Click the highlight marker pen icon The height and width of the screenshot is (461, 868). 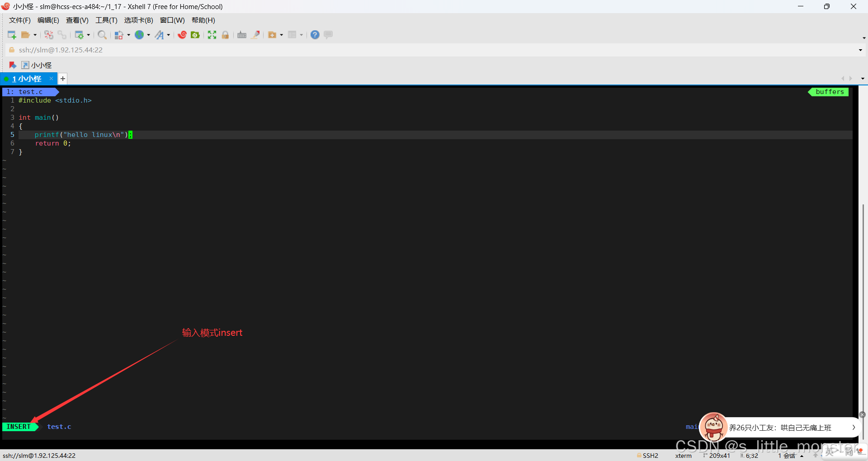coord(255,35)
